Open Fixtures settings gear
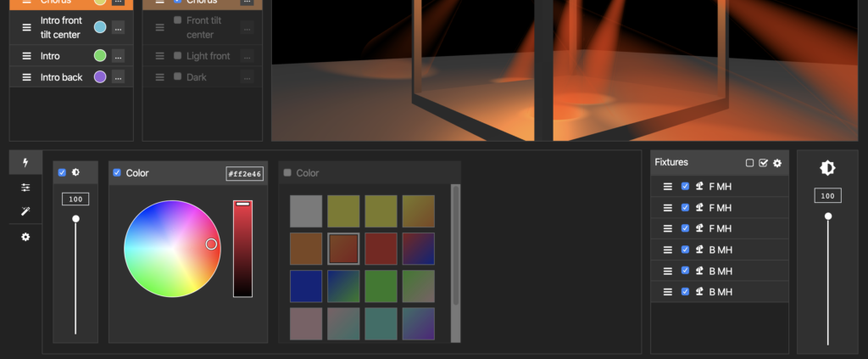The width and height of the screenshot is (868, 359). click(777, 163)
